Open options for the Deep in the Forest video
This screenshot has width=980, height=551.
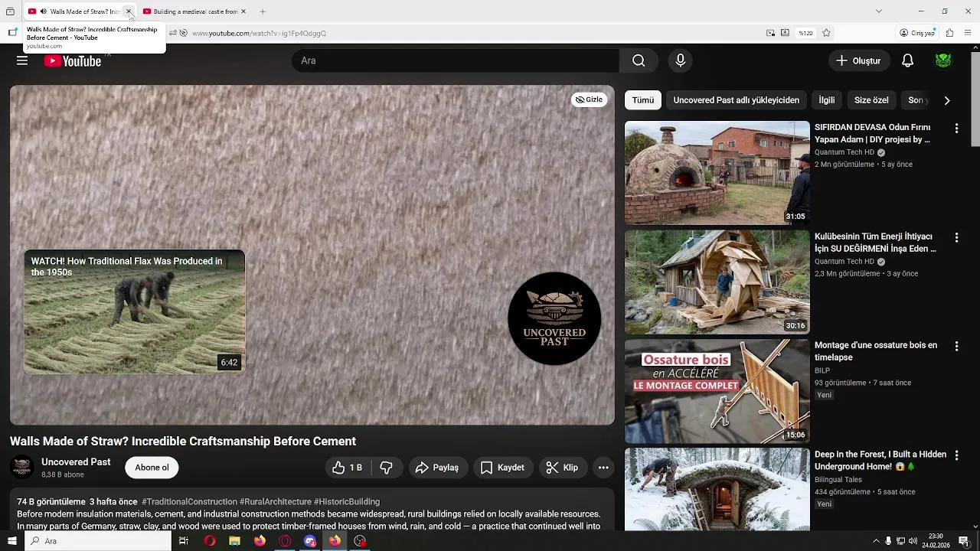tap(956, 455)
